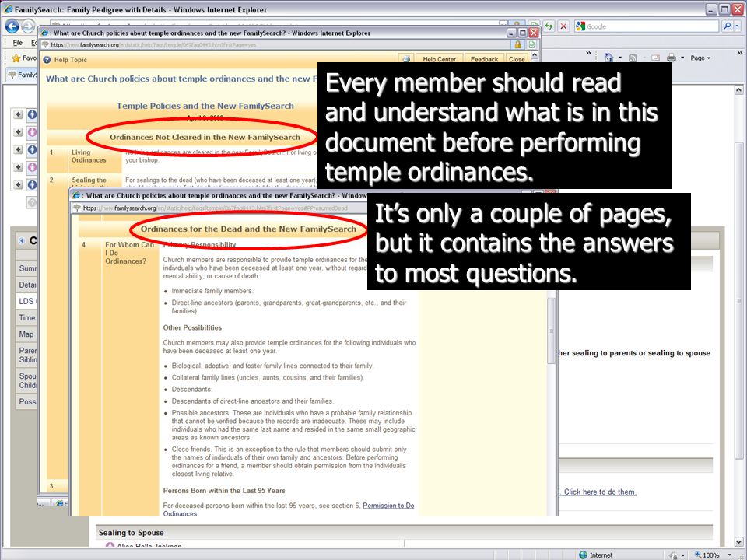
Task: Click the Close button in Help Topic bar
Action: [x=517, y=59]
